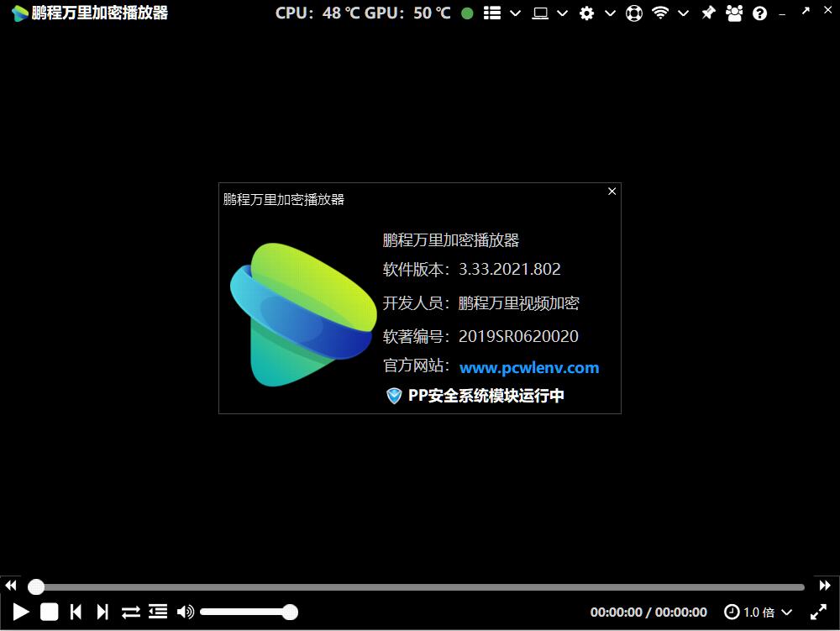Mute audio with the speaker icon
Screen dimensions: 840x631
186,612
